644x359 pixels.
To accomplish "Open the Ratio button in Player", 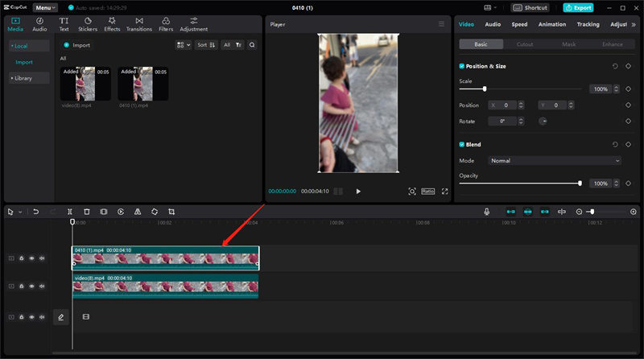I will 428,192.
